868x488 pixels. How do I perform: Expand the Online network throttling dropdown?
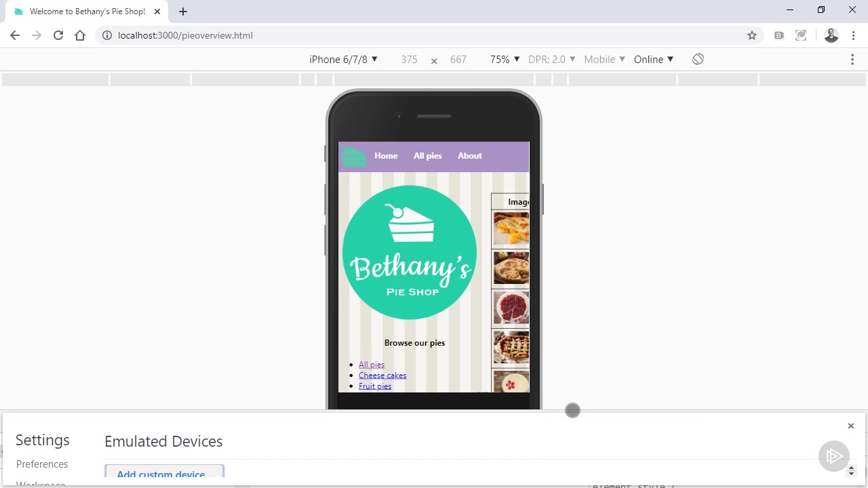(x=653, y=60)
